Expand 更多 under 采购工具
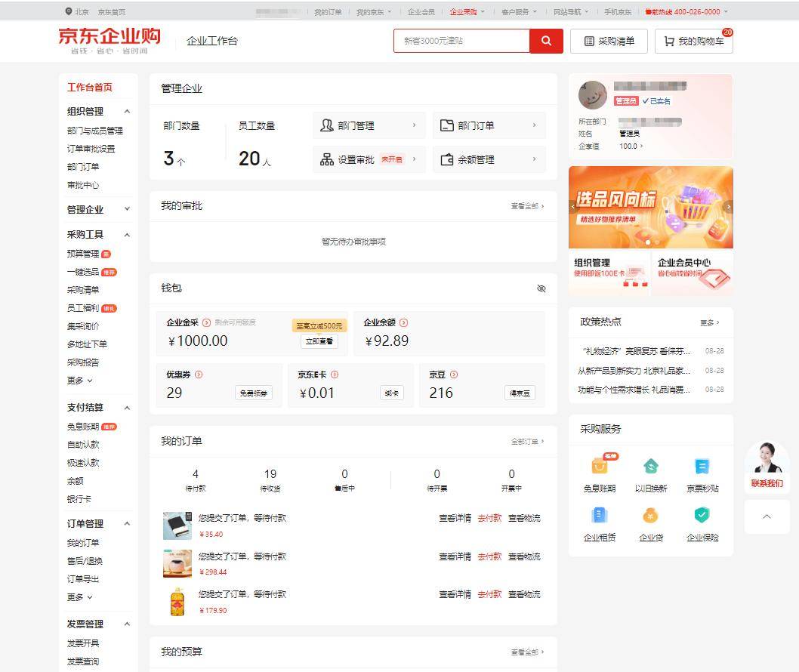799x672 pixels. point(80,381)
